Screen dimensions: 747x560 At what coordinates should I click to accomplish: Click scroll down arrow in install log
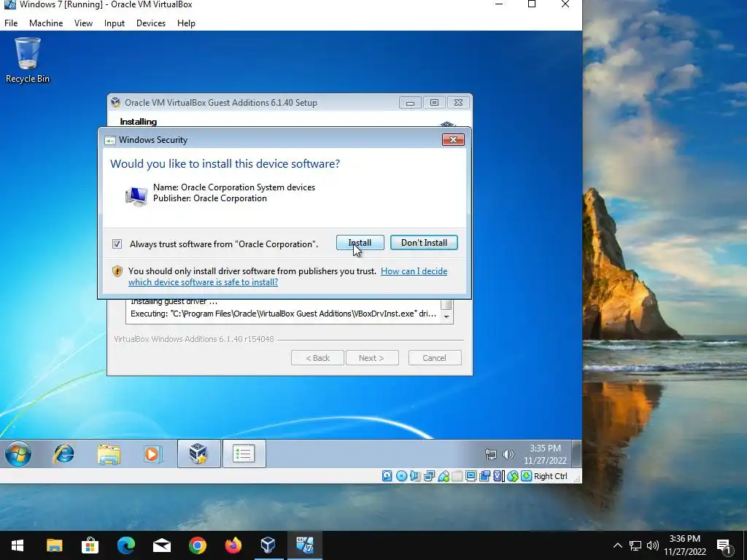point(446,317)
